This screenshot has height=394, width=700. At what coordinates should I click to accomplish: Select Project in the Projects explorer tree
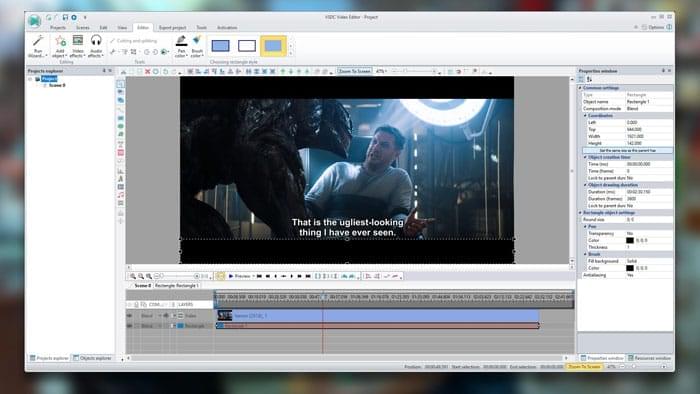[49, 79]
